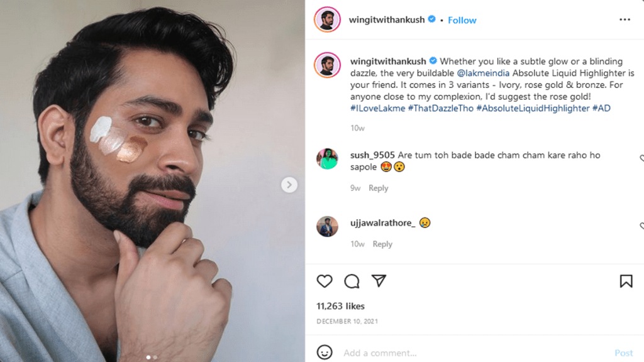
Task: Click the Add a comment field
Action: [x=377, y=353]
